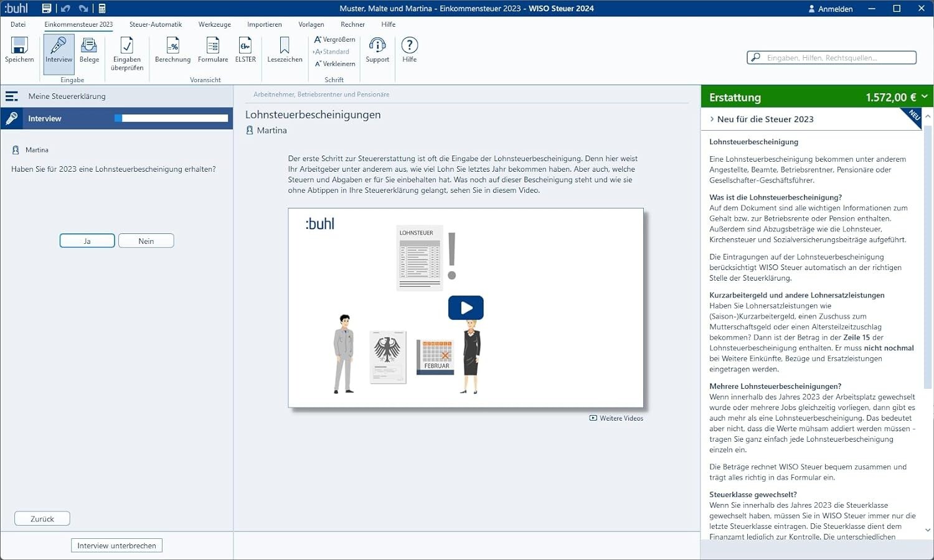The width and height of the screenshot is (934, 560).
Task: Click 'Kurzarbeitergeld und andere Lohnersatzleistungen' heading
Action: (796, 295)
